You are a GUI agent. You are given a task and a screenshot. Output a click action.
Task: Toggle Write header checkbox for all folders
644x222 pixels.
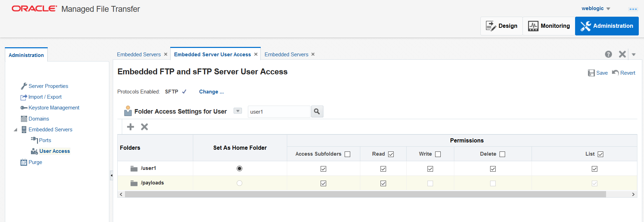point(438,154)
